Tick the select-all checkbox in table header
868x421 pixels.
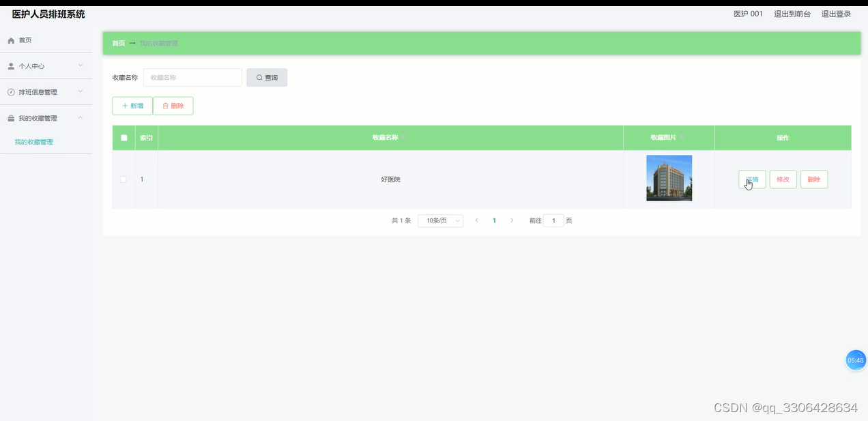[x=124, y=138]
